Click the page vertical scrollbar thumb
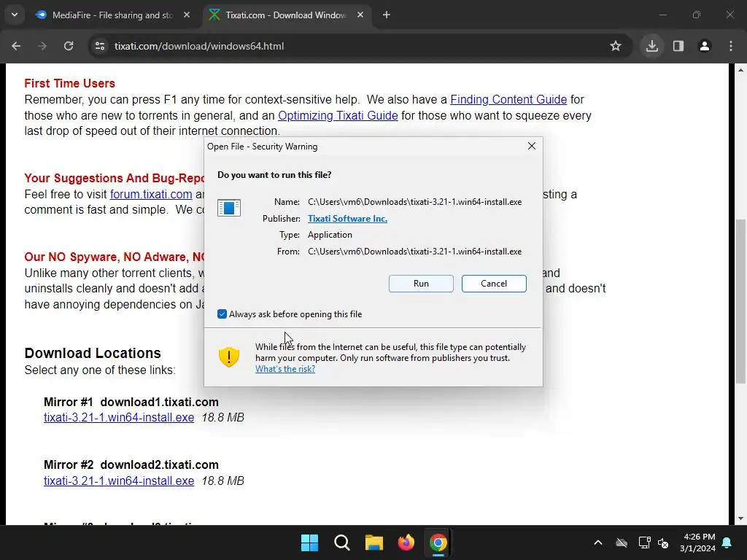Viewport: 747px width, 560px height. point(740,301)
